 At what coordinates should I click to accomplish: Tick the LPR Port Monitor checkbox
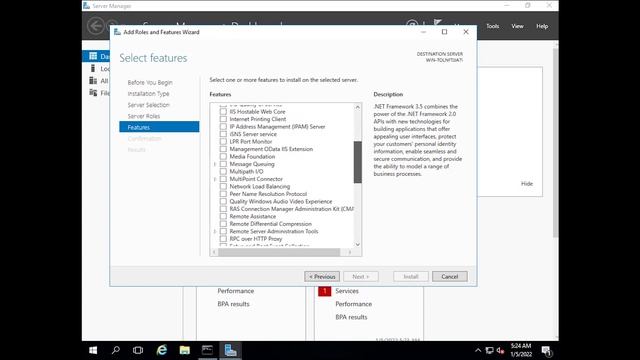[223, 141]
